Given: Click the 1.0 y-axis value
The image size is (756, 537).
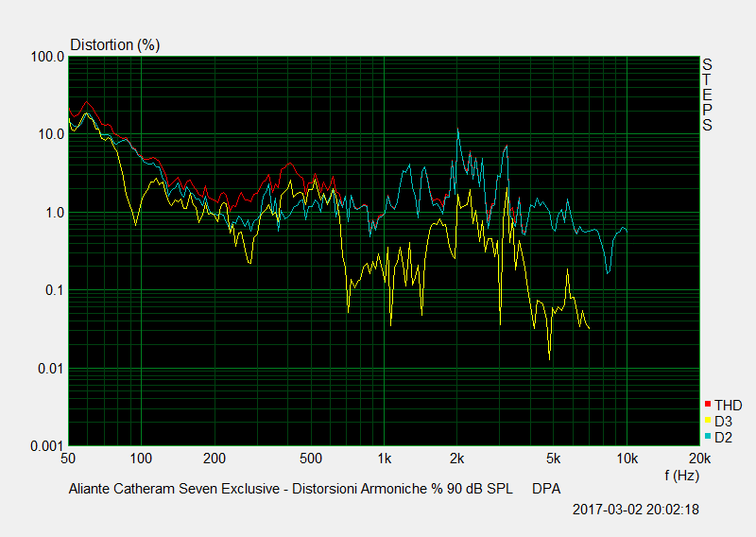Looking at the screenshot, I should [x=55, y=213].
